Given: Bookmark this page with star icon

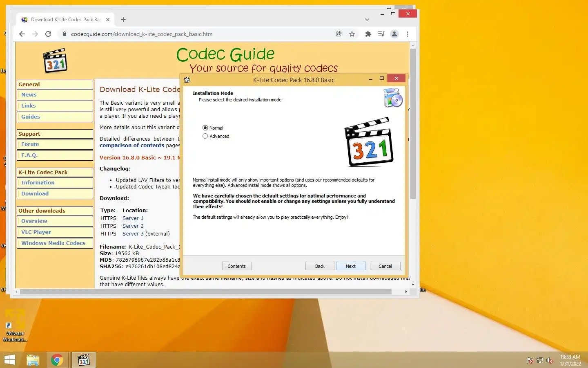Looking at the screenshot, I should pyautogui.click(x=352, y=34).
